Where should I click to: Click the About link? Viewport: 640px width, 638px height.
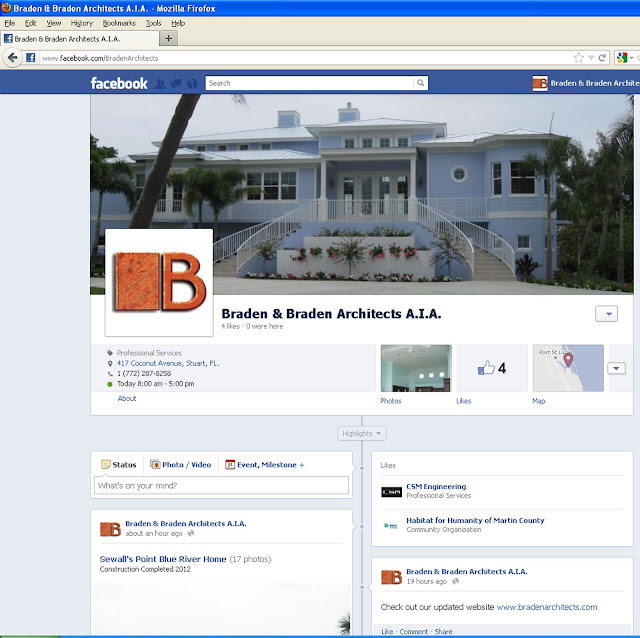127,398
